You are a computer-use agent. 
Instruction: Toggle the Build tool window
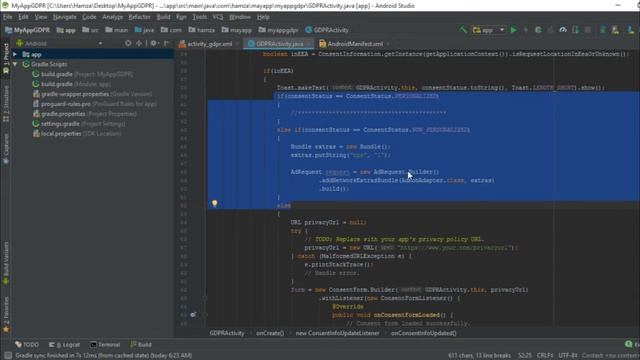pyautogui.click(x=141, y=344)
